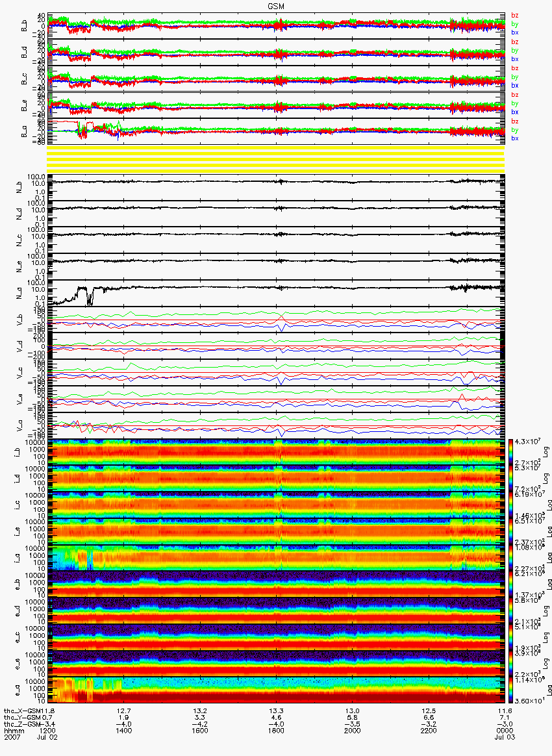
Task: Click the e_c electron spectrogram label
Action: click(x=18, y=637)
